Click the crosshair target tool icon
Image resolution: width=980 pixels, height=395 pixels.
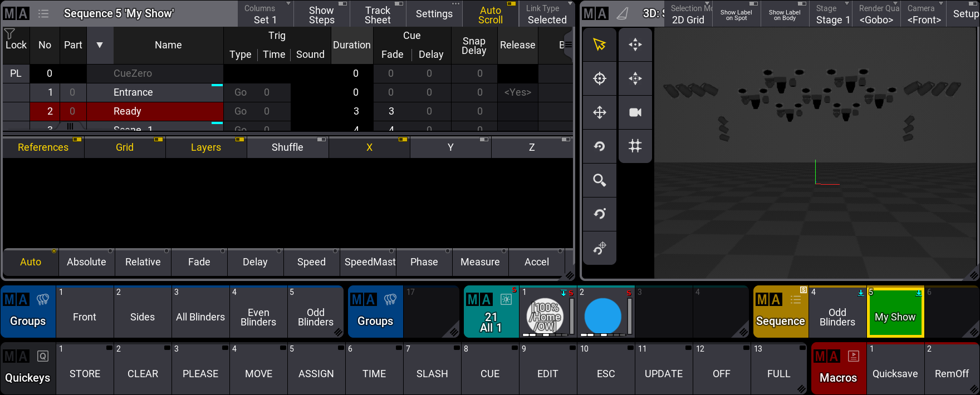(x=599, y=78)
